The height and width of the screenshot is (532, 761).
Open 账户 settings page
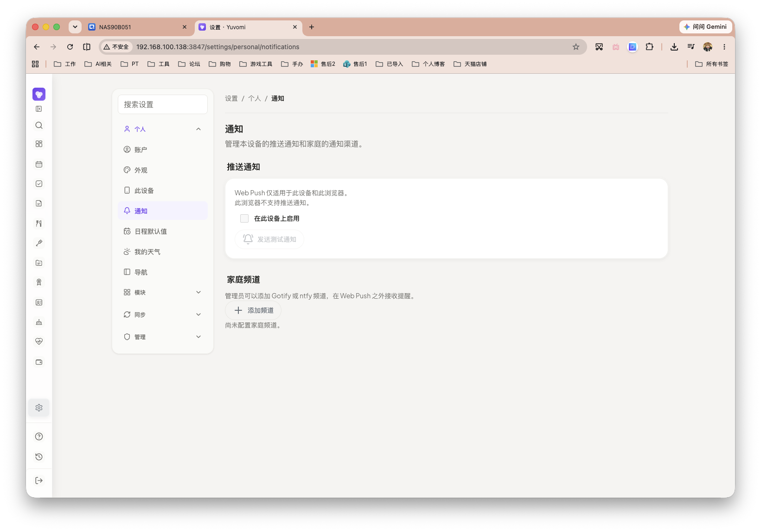[163, 150]
